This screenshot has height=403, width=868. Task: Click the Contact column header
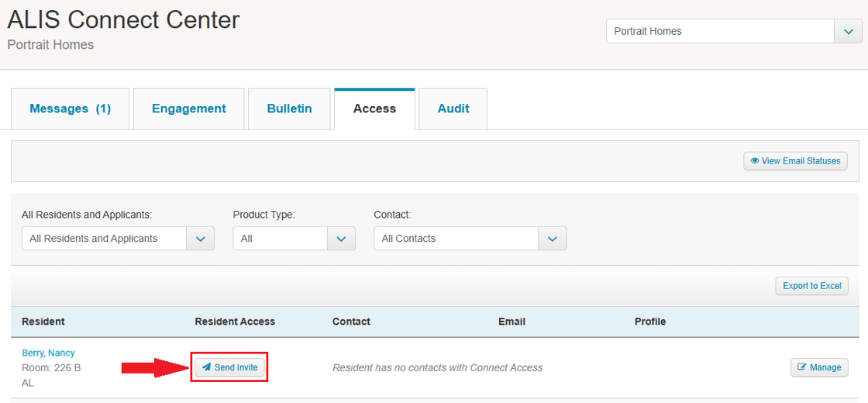pyautogui.click(x=352, y=322)
